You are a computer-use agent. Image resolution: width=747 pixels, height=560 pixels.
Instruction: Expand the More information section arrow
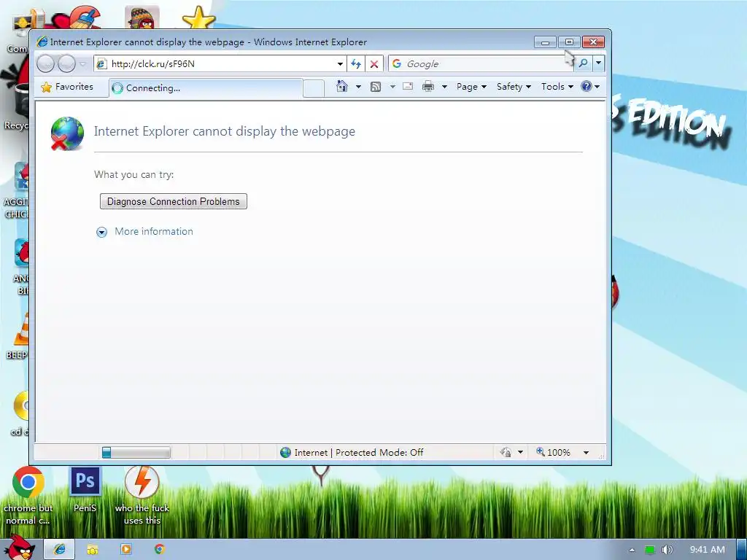tap(101, 232)
